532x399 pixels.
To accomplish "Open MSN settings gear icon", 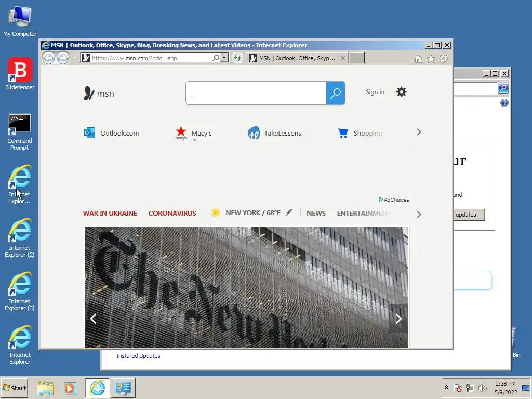I will point(402,92).
